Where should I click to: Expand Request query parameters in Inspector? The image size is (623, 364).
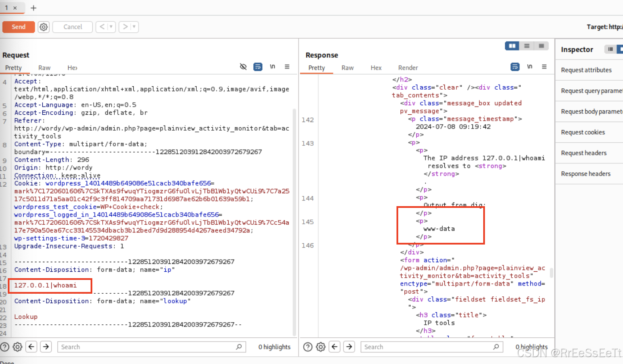589,91
